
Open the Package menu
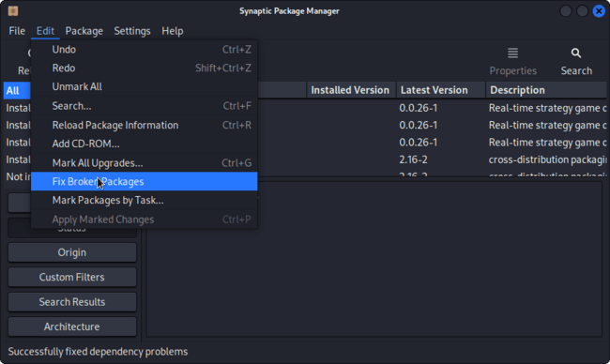point(84,31)
